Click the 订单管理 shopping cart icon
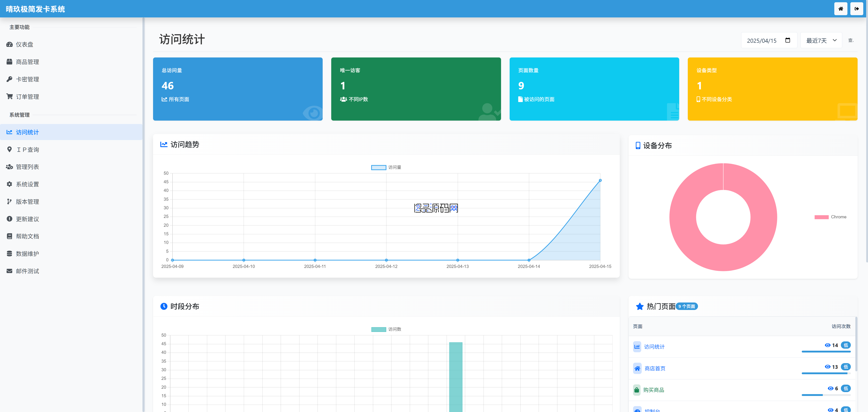This screenshot has width=868, height=412. tap(9, 96)
